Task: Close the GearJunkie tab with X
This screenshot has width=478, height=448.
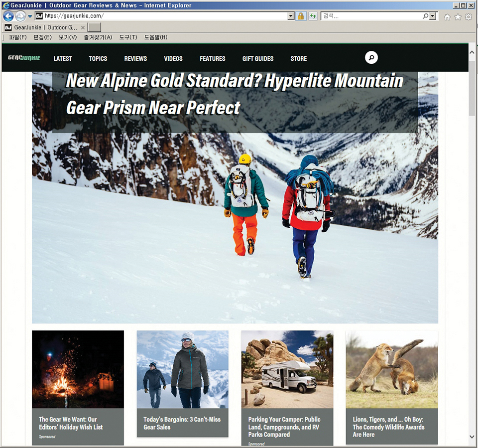Action: pyautogui.click(x=83, y=27)
